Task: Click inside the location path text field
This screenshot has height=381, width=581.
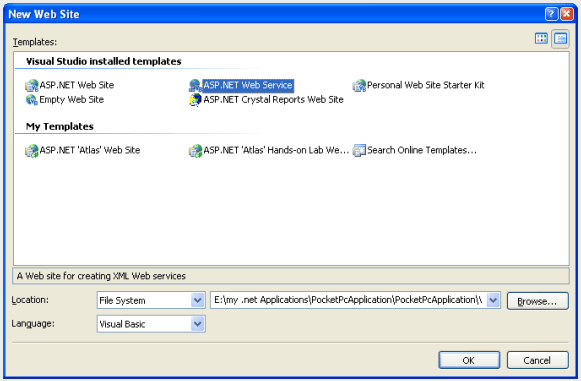Action: point(348,300)
